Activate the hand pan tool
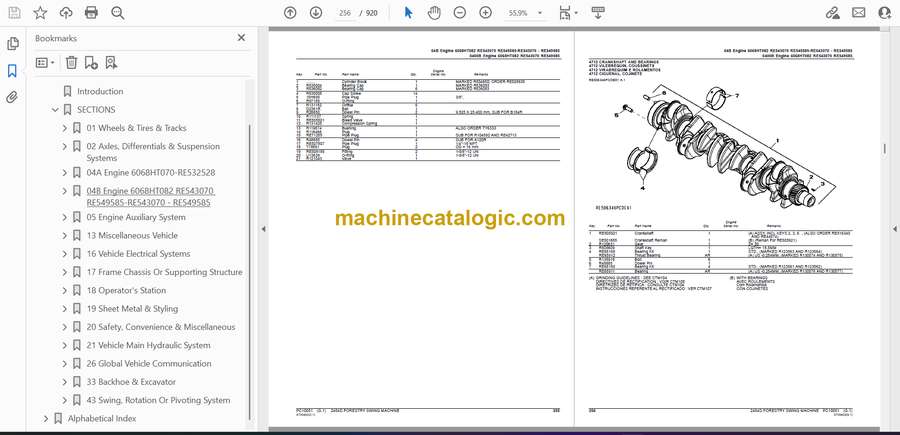 point(435,13)
